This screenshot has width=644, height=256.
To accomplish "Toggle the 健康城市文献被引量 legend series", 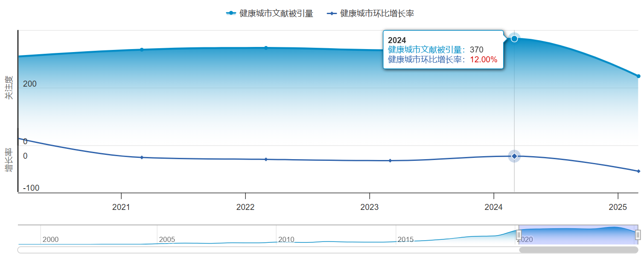I will coord(270,14).
